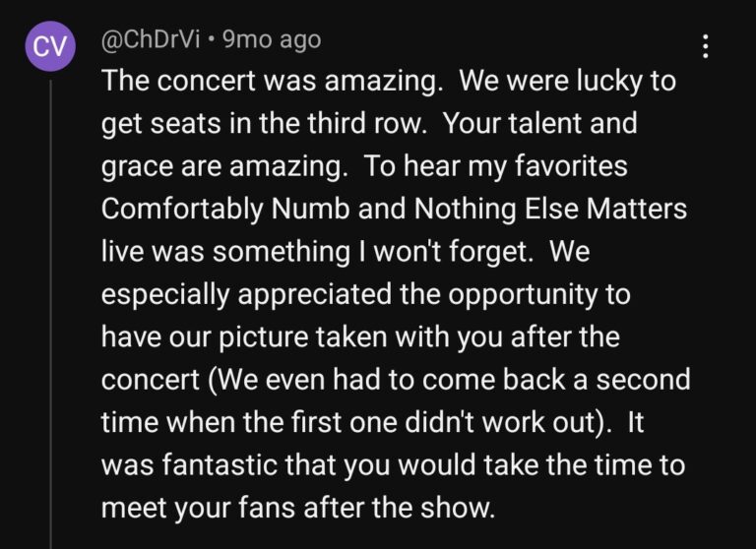756x549 pixels.
Task: Click the vertical reply thread line
Action: [50, 314]
